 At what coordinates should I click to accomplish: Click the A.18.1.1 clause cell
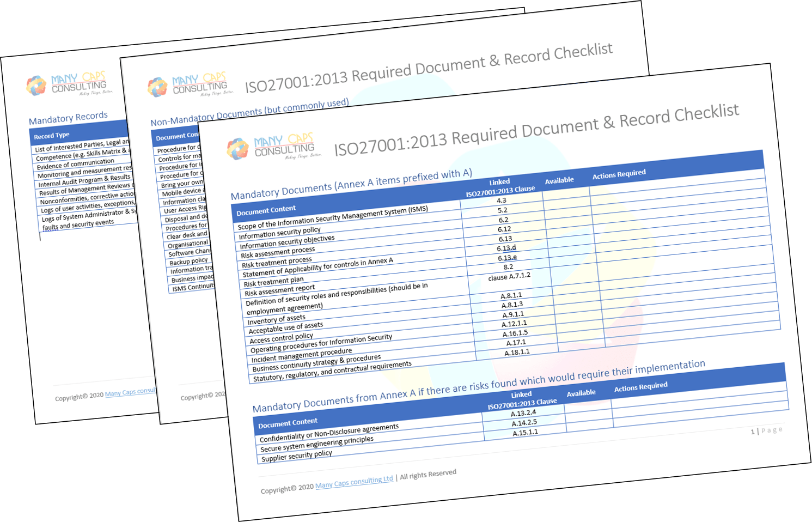[517, 352]
